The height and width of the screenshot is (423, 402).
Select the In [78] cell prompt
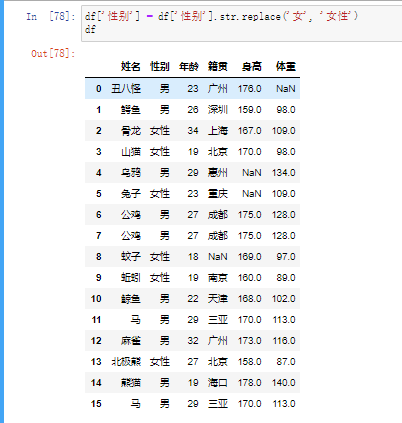pos(51,16)
